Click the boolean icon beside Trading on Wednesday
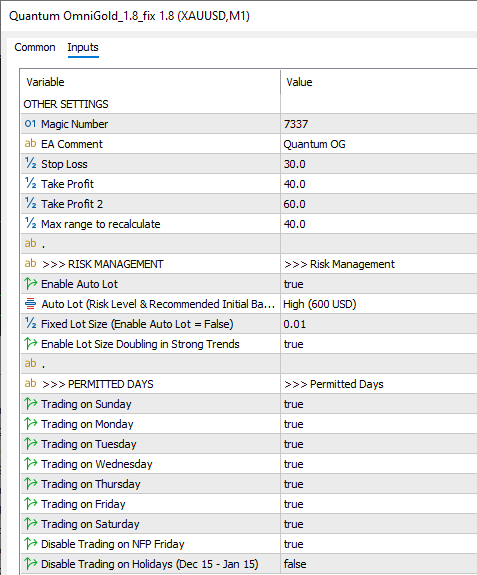Screen dimensions: 477x575 [x=30, y=464]
